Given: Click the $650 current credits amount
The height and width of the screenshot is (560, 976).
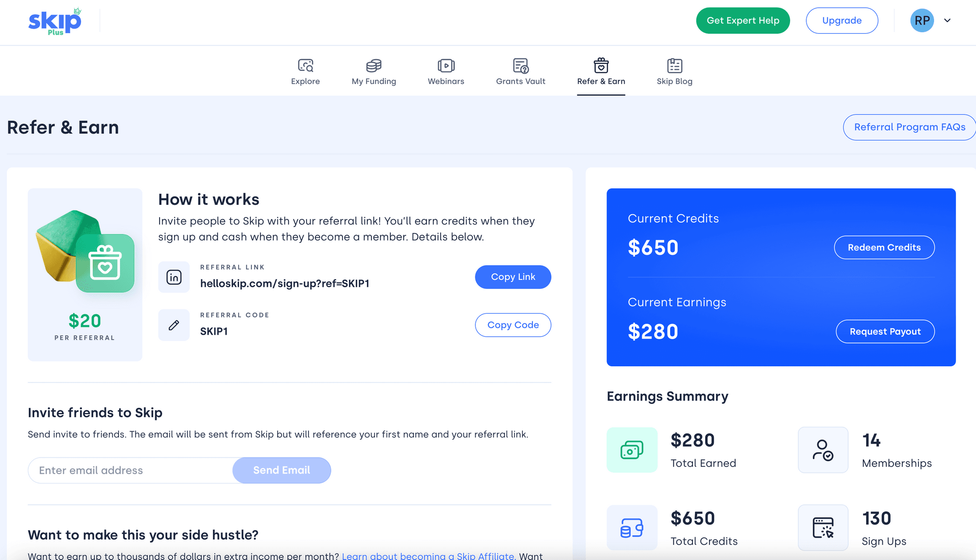Looking at the screenshot, I should pos(653,248).
